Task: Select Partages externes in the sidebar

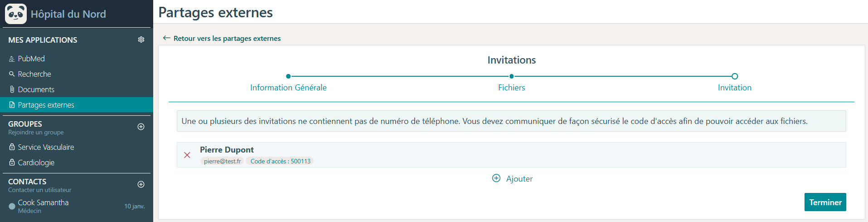Action: click(x=77, y=105)
